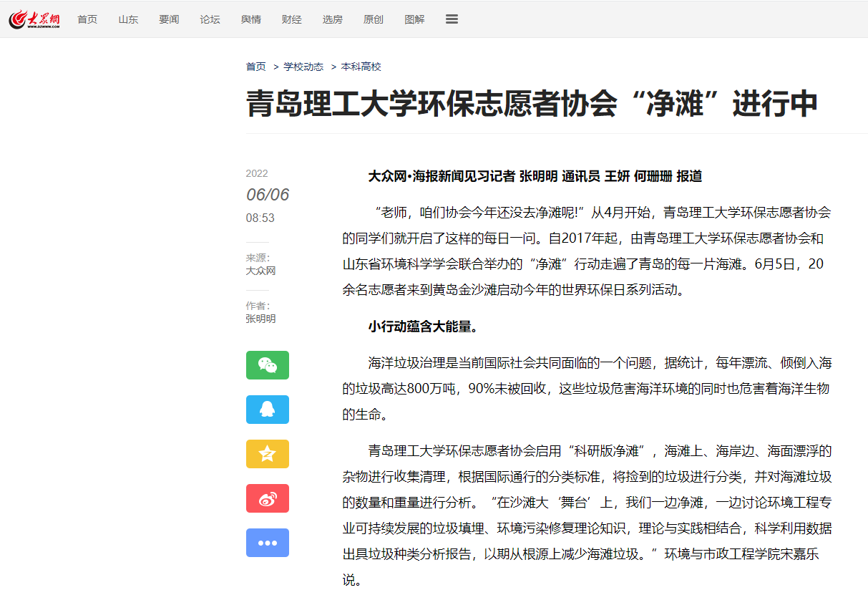This screenshot has width=868, height=590.
Task: Share article via WeChat icon
Action: tap(268, 365)
